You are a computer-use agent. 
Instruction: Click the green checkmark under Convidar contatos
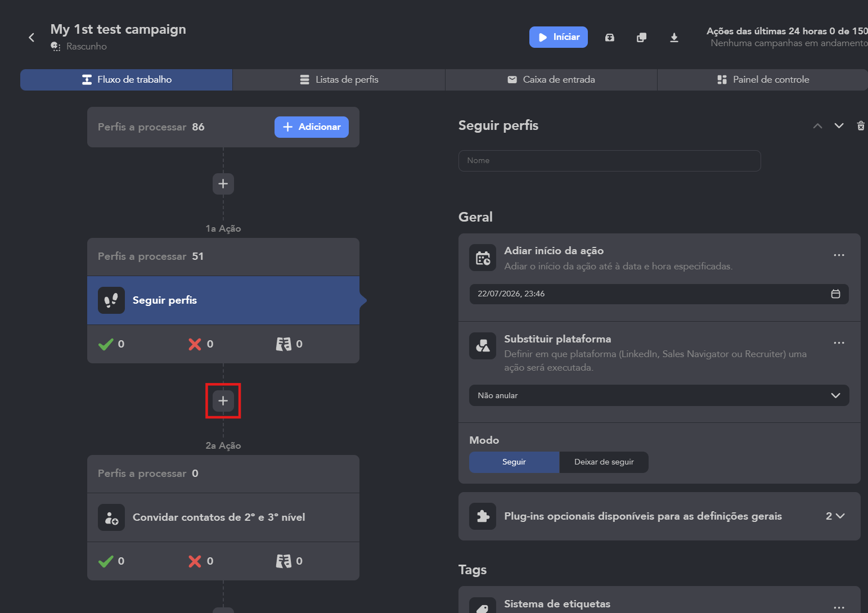tap(106, 561)
